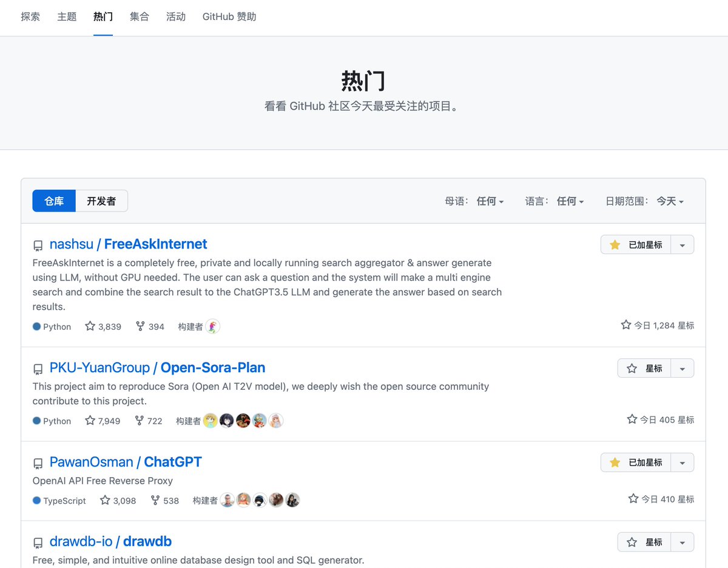Open fourth contributor avatar of PawanOsman ChatGPT
This screenshot has height=568, width=728.
coord(276,500)
